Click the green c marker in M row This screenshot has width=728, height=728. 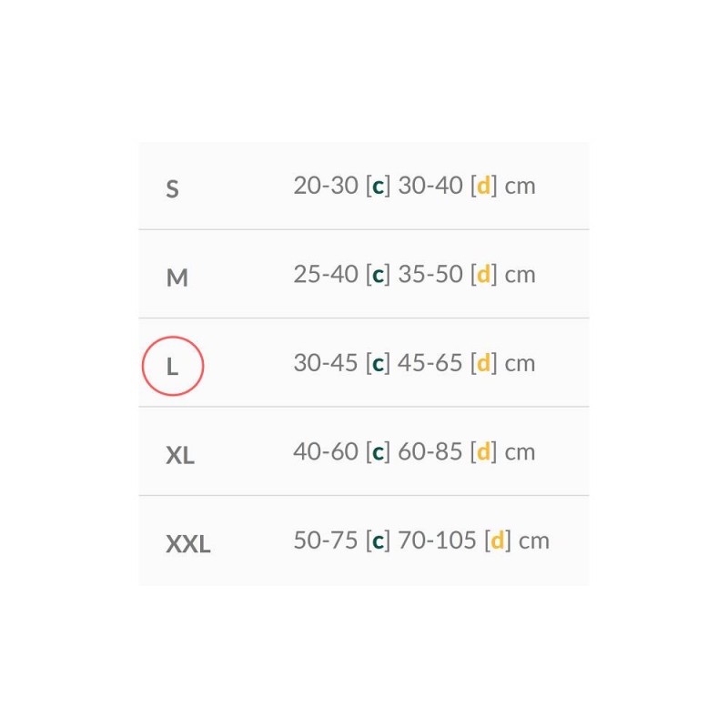378,276
